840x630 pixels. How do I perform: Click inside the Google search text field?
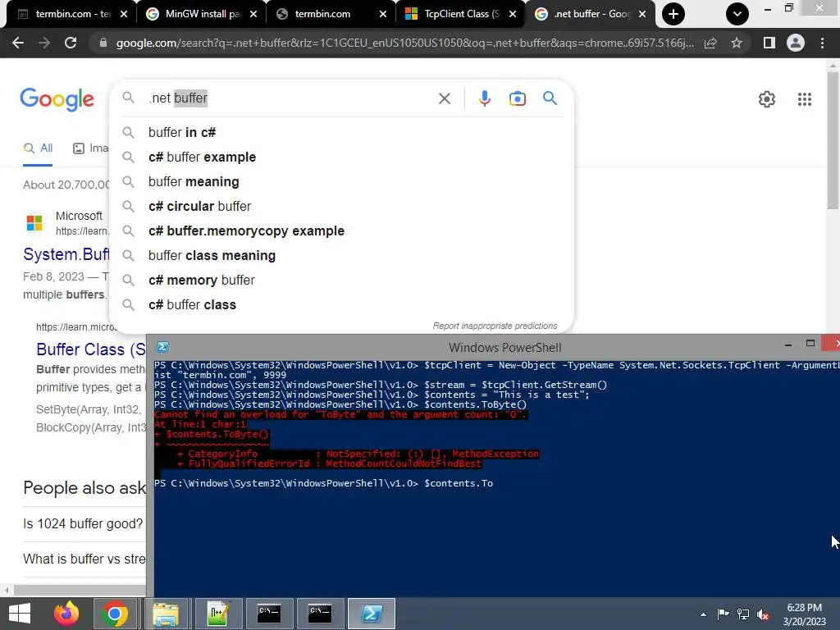point(290,98)
